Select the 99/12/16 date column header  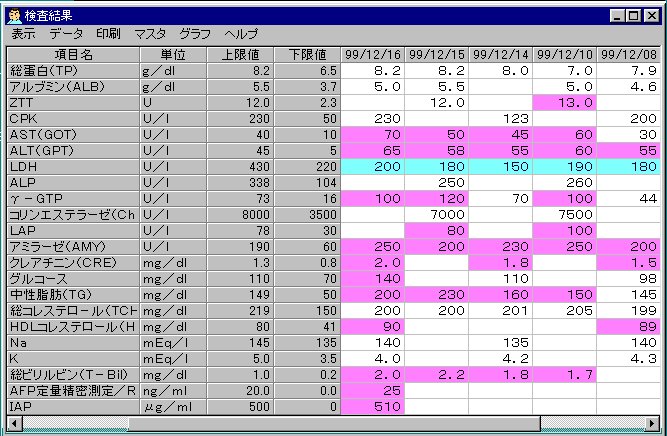pyautogui.click(x=373, y=54)
